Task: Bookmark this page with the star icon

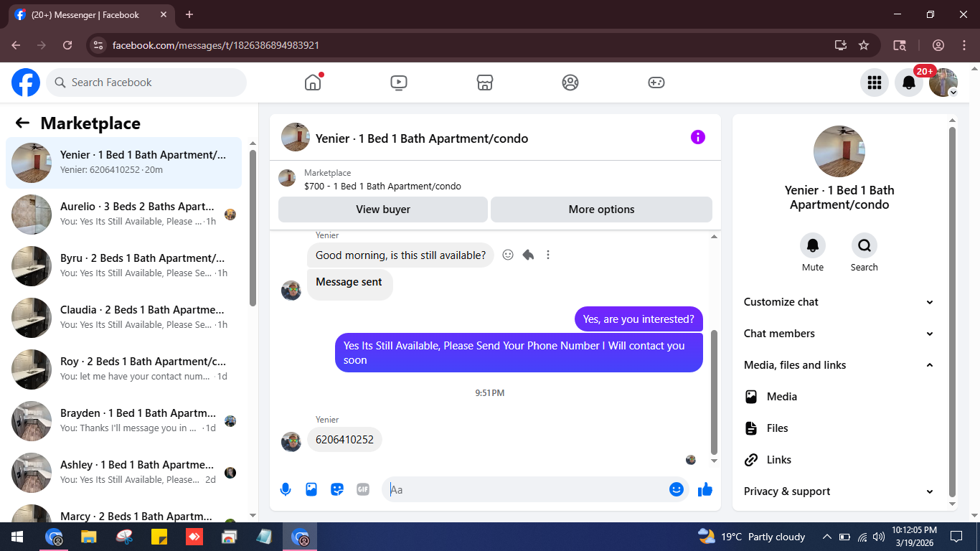Action: [864, 45]
